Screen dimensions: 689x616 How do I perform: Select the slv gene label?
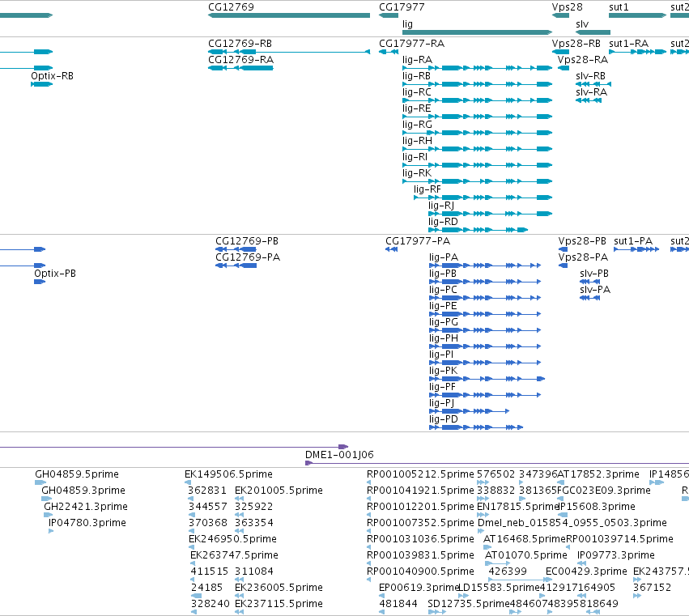[582, 24]
